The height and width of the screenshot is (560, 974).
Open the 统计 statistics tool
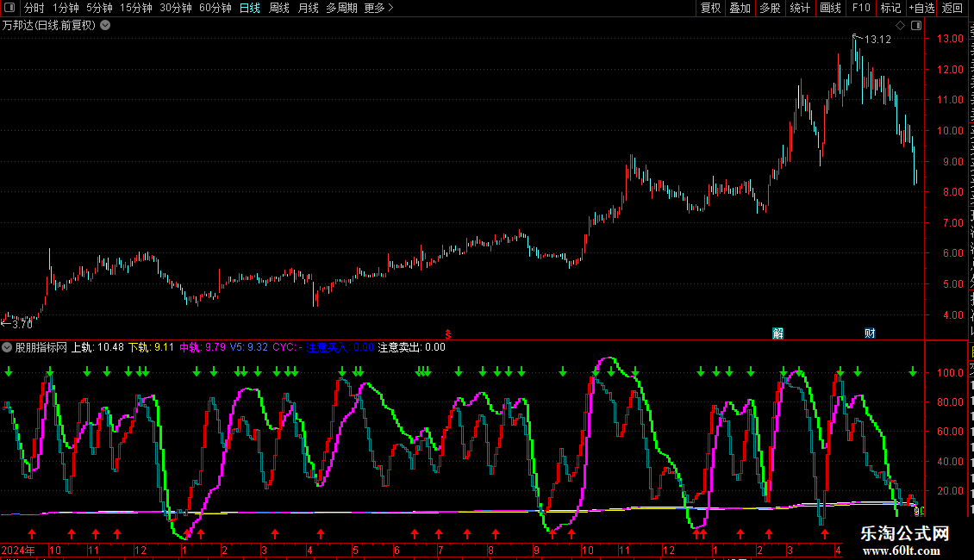(x=799, y=8)
